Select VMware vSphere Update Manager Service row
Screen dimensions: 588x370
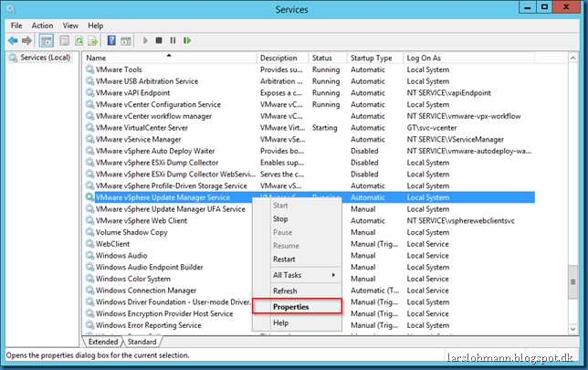[x=310, y=197]
